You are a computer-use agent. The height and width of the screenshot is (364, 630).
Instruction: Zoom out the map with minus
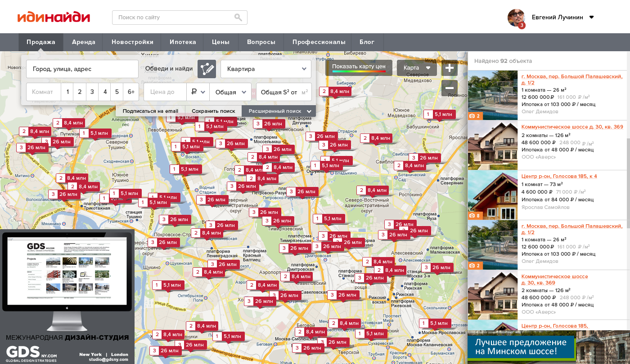pyautogui.click(x=449, y=88)
